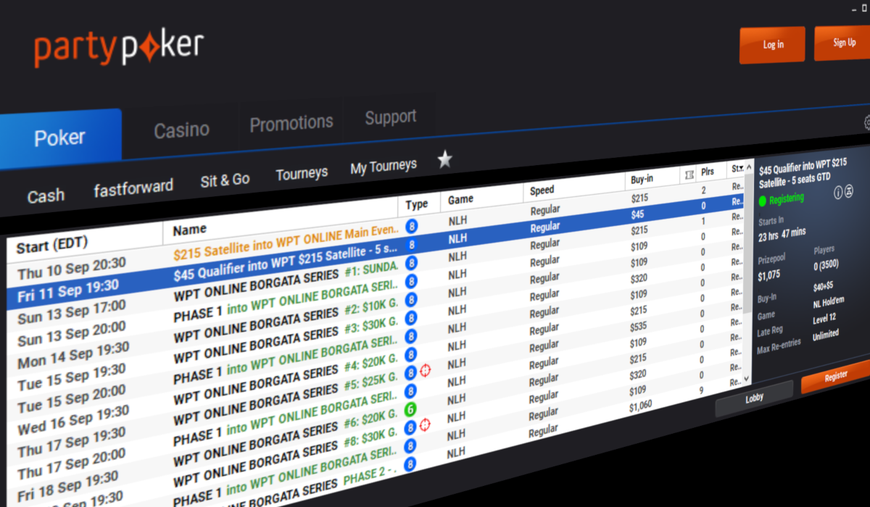Select the fastforward tab
This screenshot has width=870, height=507.
click(133, 189)
